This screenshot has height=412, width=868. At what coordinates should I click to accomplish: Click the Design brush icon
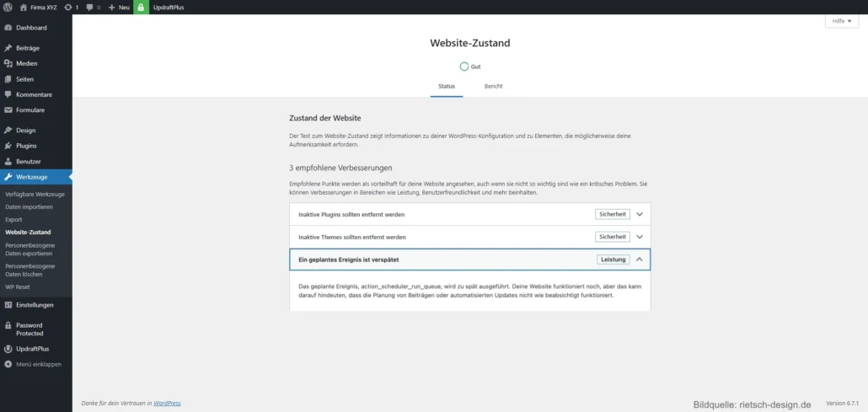[8, 131]
